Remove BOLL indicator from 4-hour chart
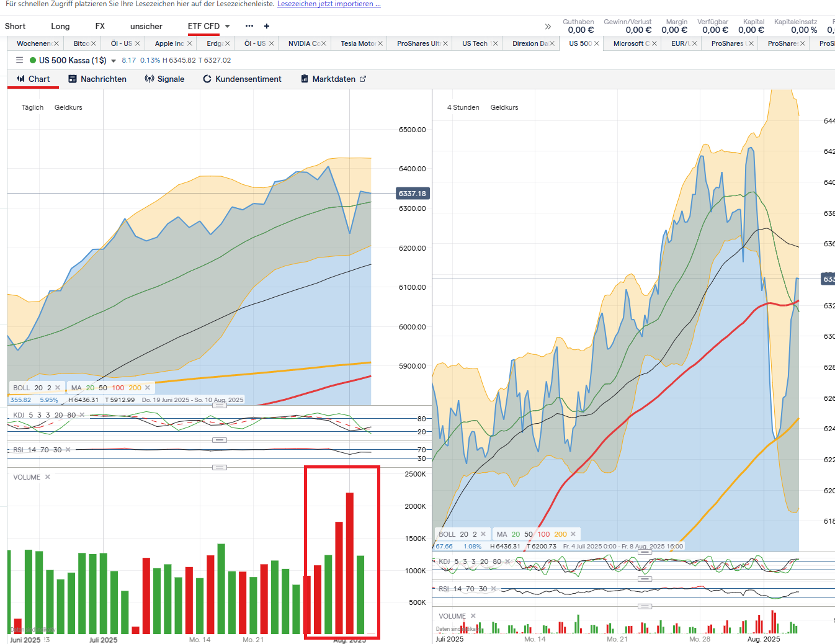Image resolution: width=835 pixels, height=644 pixels. [483, 534]
